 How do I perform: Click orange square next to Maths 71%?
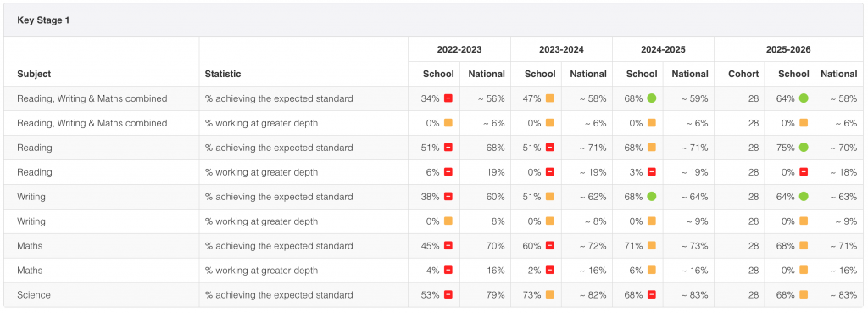pos(652,245)
